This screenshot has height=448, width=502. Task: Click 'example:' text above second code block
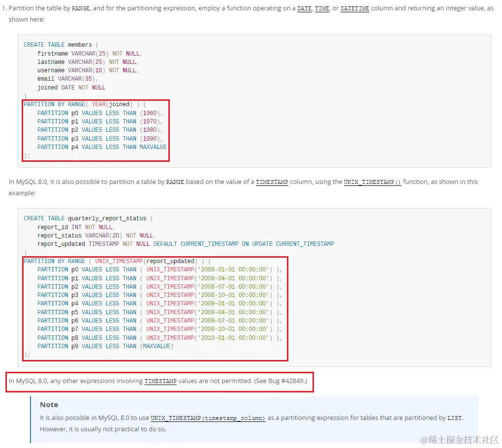[x=22, y=193]
